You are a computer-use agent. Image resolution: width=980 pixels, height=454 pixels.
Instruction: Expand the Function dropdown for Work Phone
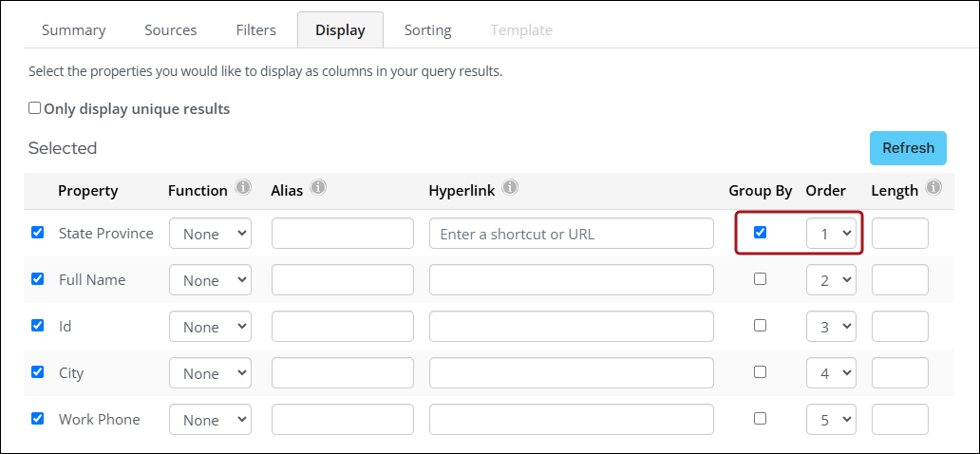coord(210,420)
